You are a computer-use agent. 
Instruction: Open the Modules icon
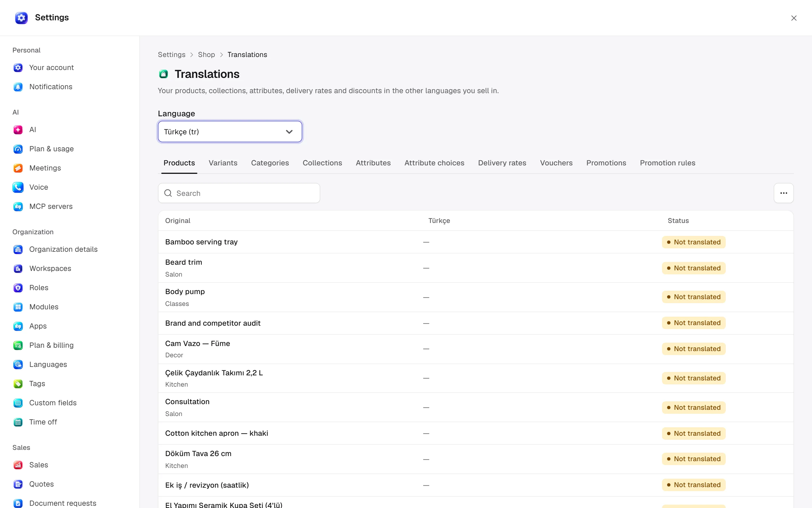18,307
